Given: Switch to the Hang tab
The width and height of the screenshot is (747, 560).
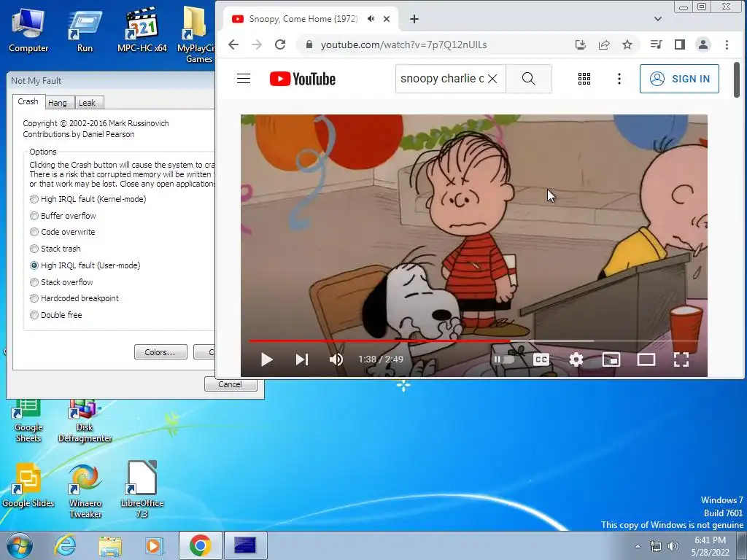Looking at the screenshot, I should point(58,103).
